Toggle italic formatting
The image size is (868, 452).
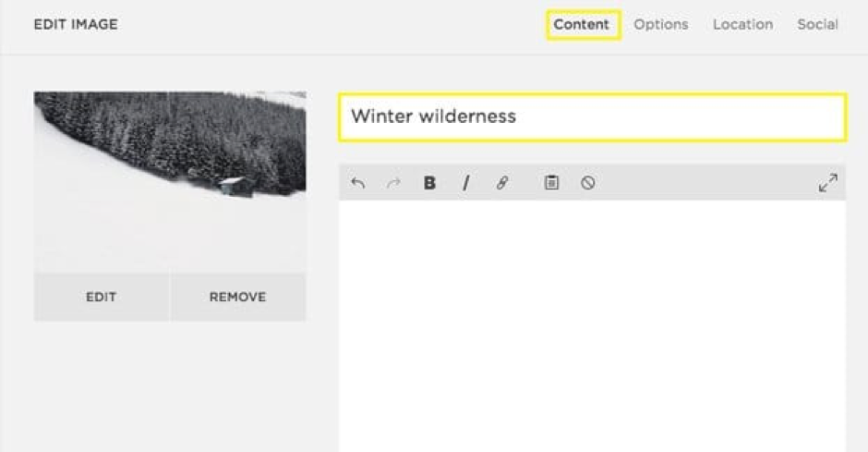tap(466, 183)
